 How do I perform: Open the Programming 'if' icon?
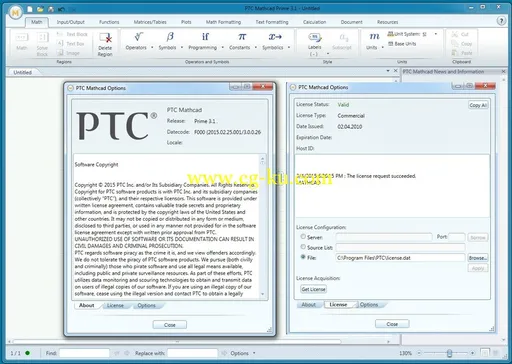(x=205, y=37)
